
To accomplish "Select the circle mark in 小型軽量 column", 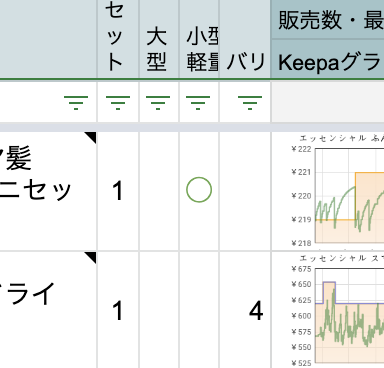I will point(199,190).
